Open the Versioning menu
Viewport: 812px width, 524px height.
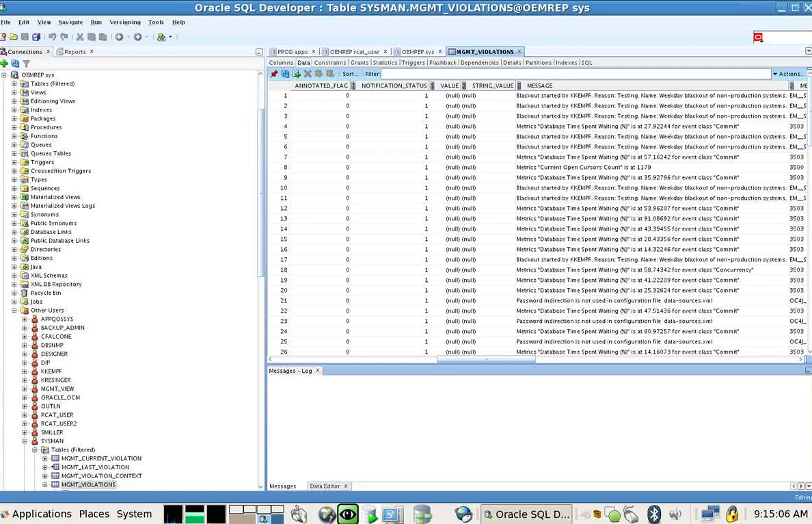pyautogui.click(x=124, y=22)
